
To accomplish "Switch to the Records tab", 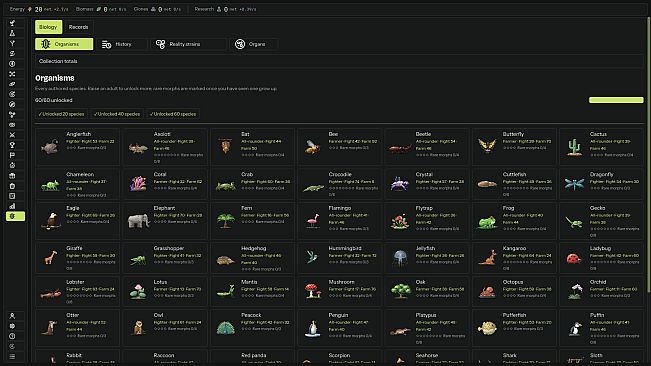I will (x=78, y=27).
